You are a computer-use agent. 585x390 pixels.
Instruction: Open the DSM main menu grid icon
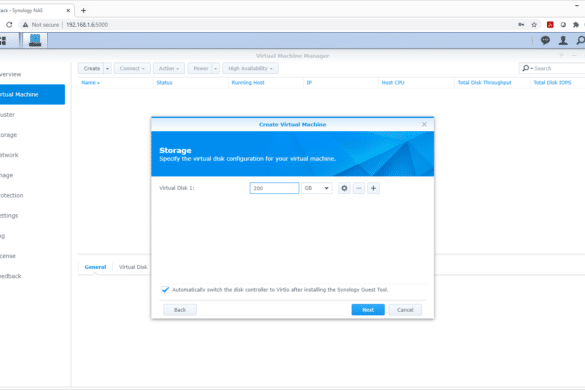(x=3, y=40)
